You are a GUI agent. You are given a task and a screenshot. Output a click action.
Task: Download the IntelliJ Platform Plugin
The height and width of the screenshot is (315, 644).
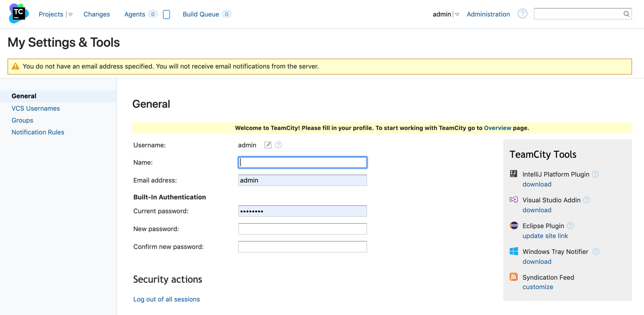pos(537,184)
